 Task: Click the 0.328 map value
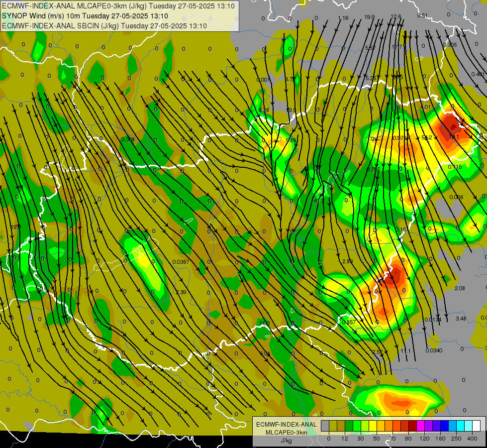(128, 139)
